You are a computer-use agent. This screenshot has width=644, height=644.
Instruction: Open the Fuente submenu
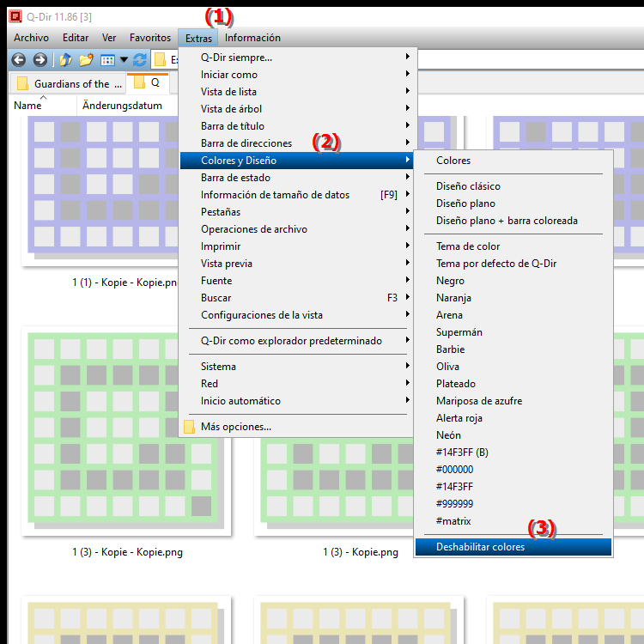pyautogui.click(x=295, y=281)
